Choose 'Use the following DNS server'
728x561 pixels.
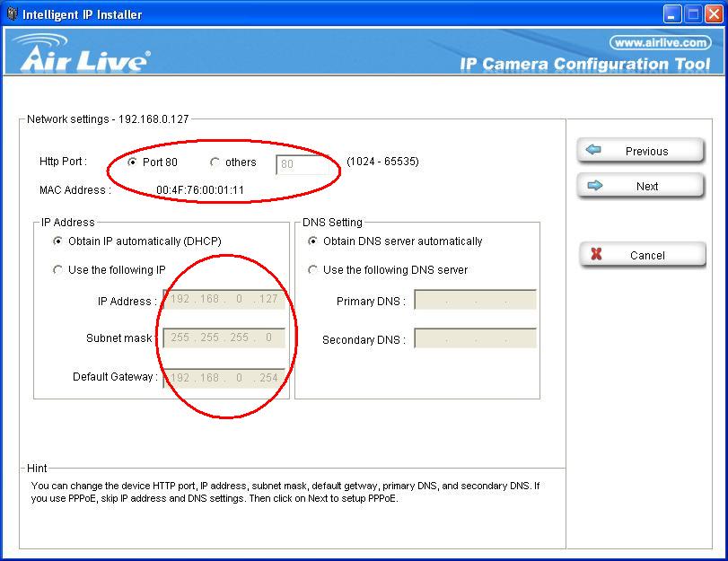coord(313,270)
